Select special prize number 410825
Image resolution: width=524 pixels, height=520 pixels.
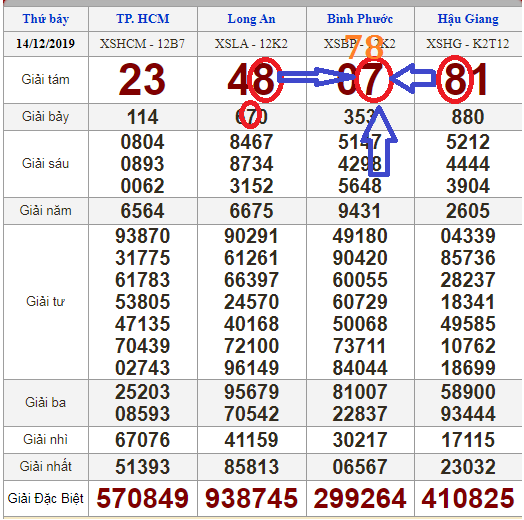(x=468, y=498)
